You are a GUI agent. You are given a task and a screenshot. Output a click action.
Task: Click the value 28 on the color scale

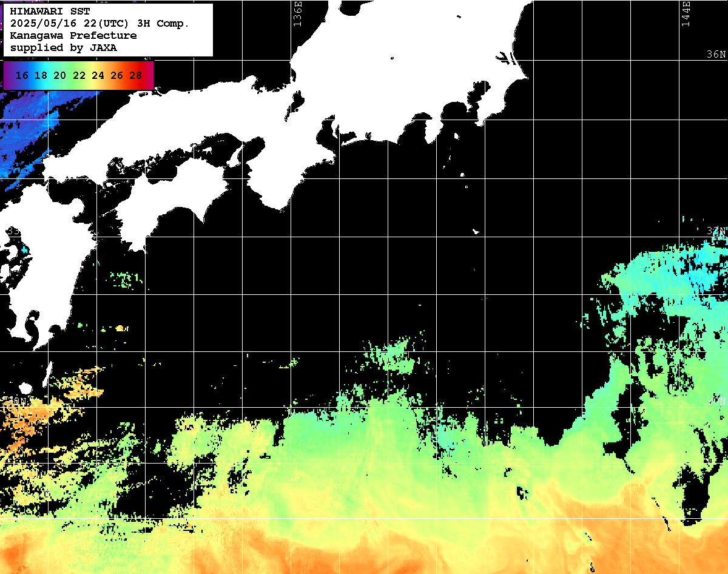136,75
